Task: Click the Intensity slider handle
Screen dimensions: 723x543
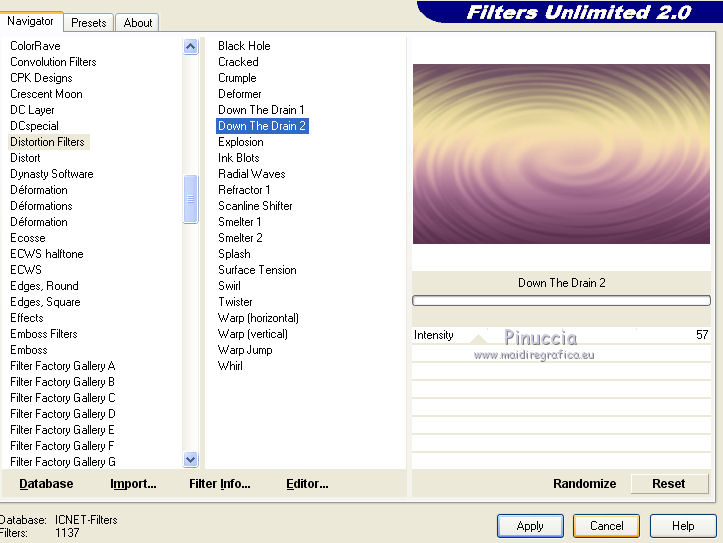Action: pyautogui.click(x=478, y=339)
